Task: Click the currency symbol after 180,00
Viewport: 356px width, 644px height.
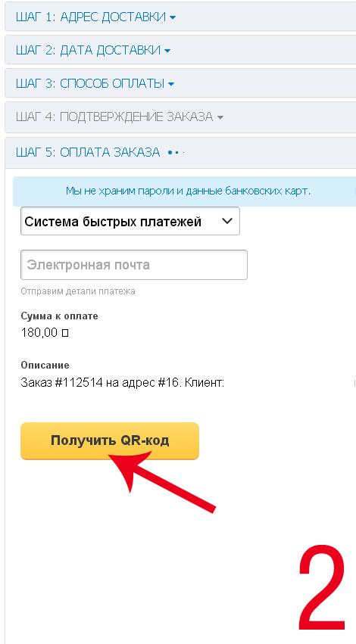Action: [64, 334]
